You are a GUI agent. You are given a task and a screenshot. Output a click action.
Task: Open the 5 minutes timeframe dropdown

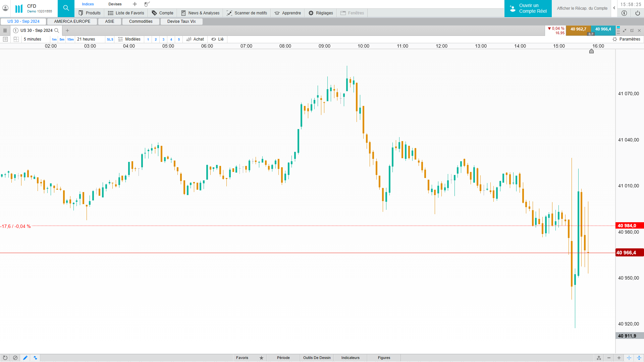pyautogui.click(x=33, y=39)
